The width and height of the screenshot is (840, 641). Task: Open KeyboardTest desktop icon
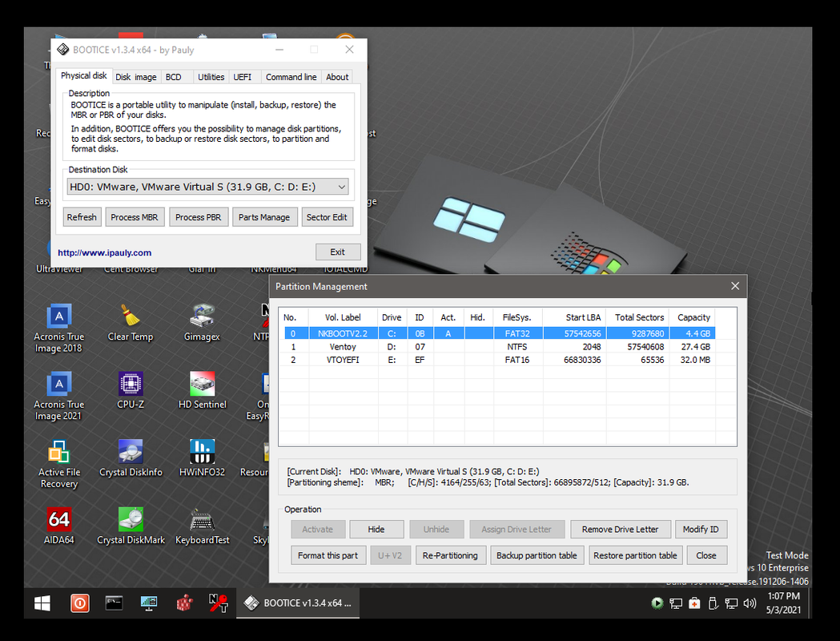pos(202,526)
